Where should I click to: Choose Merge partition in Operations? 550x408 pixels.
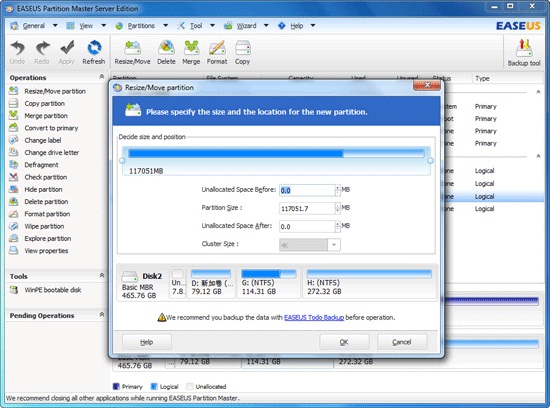pyautogui.click(x=39, y=116)
